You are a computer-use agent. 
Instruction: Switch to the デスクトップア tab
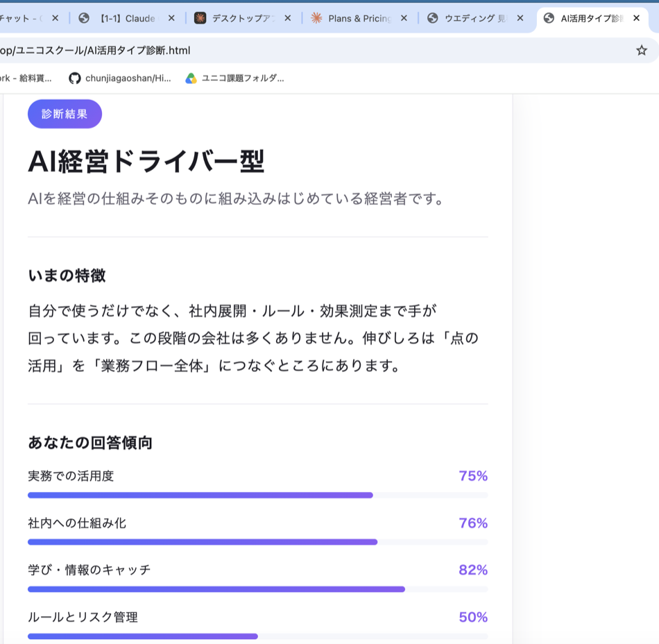(243, 19)
